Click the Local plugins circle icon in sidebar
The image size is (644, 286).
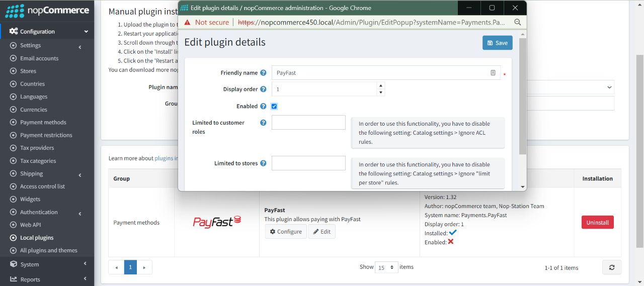click(x=14, y=238)
